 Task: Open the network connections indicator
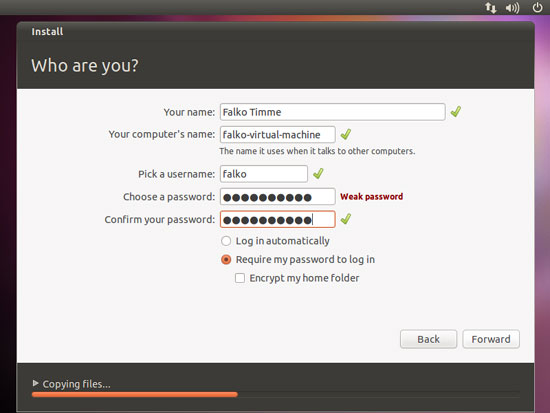[491, 7]
